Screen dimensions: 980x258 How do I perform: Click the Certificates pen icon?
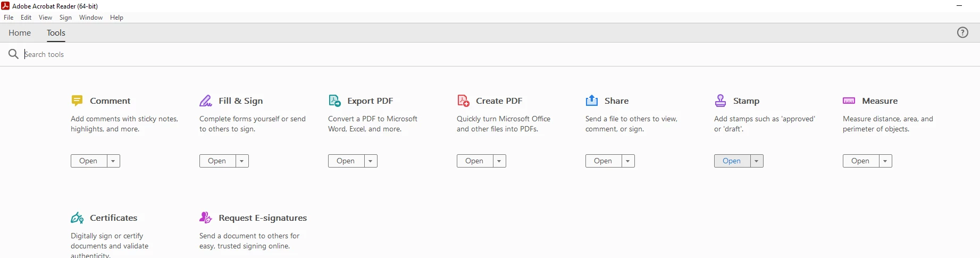click(77, 218)
